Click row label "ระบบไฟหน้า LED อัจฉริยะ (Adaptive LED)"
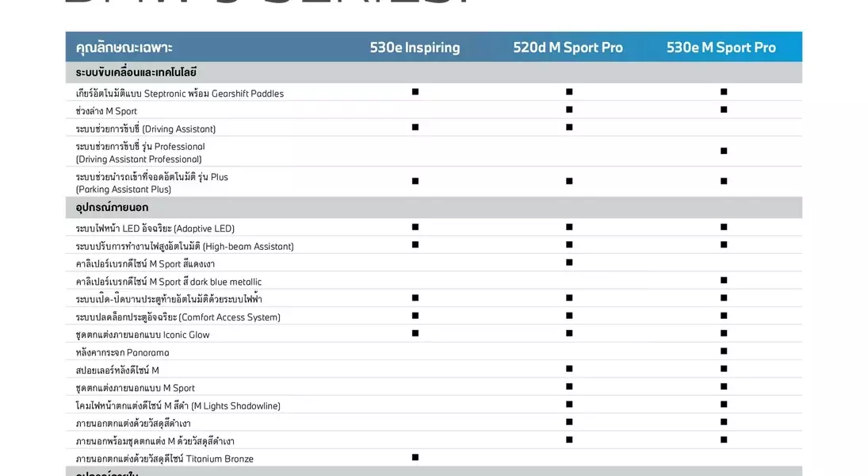 pos(155,228)
